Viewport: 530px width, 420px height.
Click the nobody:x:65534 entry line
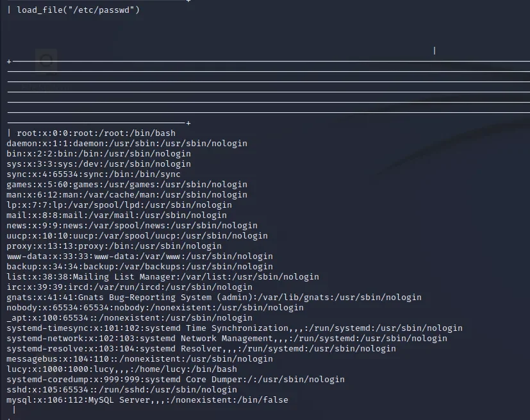pyautogui.click(x=154, y=308)
